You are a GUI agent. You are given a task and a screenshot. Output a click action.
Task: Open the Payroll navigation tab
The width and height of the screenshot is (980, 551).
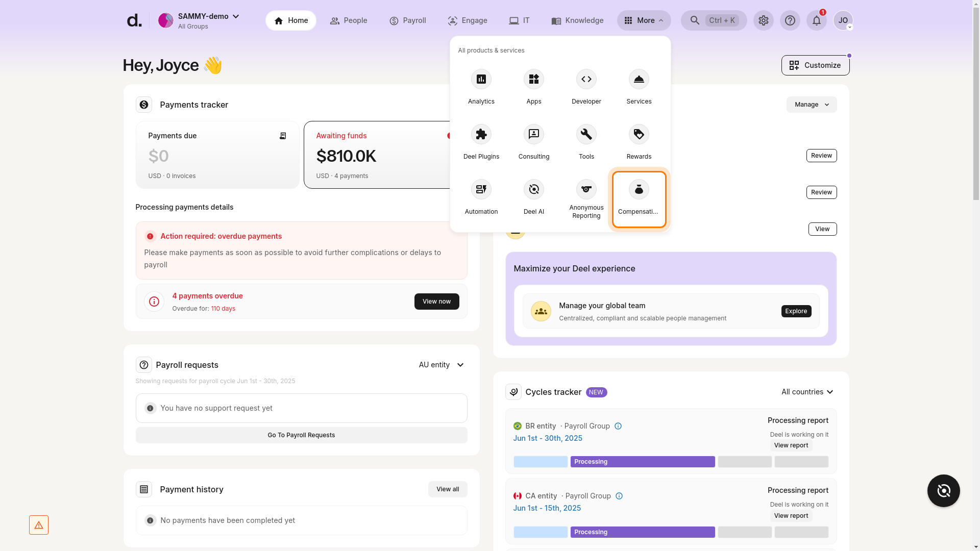click(407, 20)
